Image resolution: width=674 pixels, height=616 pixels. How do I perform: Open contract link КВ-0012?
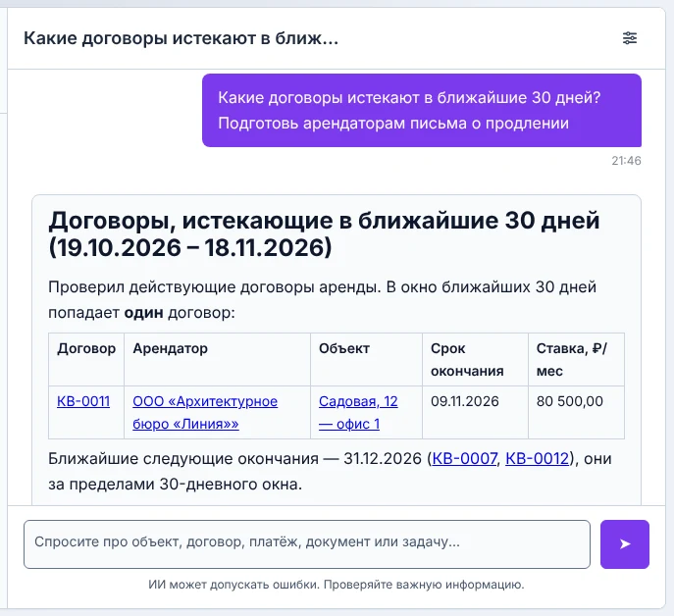537,459
